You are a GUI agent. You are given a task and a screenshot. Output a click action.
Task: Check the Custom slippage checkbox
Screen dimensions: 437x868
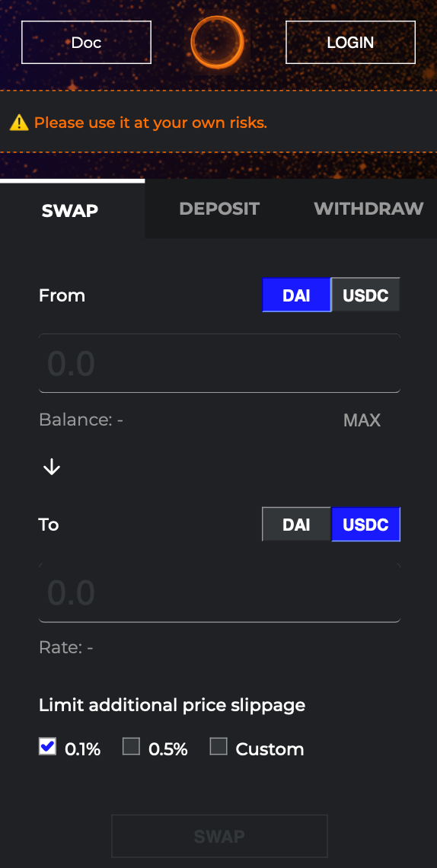point(218,747)
